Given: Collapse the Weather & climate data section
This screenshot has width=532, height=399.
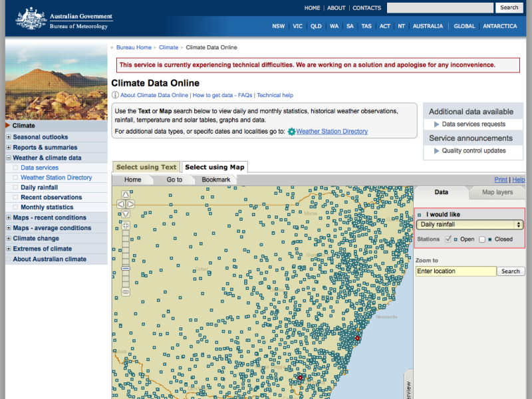Looking at the screenshot, I should point(9,158).
